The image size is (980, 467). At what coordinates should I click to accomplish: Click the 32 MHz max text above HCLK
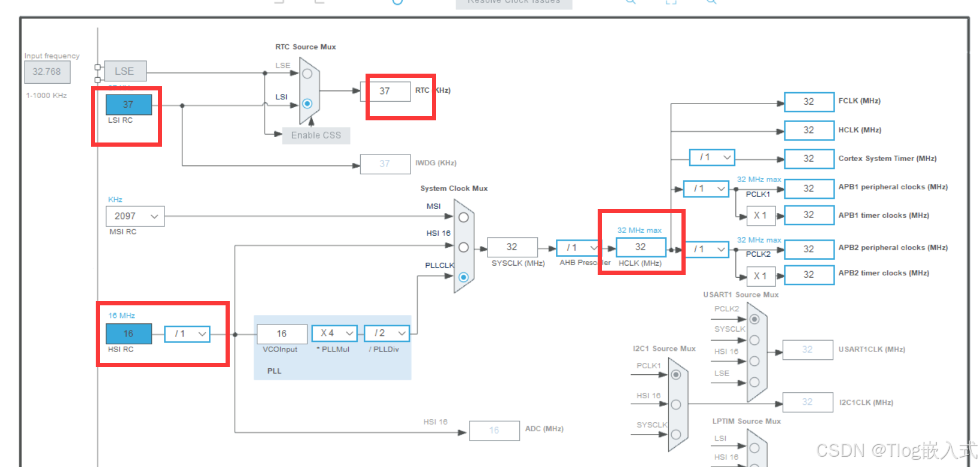click(x=640, y=231)
